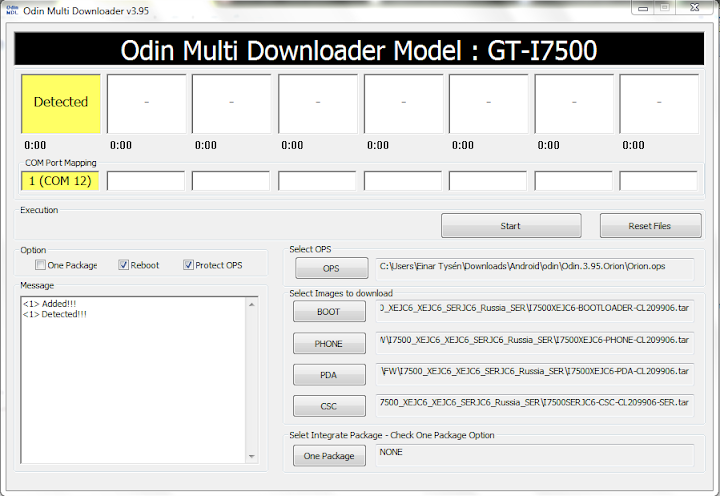The height and width of the screenshot is (496, 720).
Task: Click the PDA-CL209906.tar path field
Action: [535, 374]
